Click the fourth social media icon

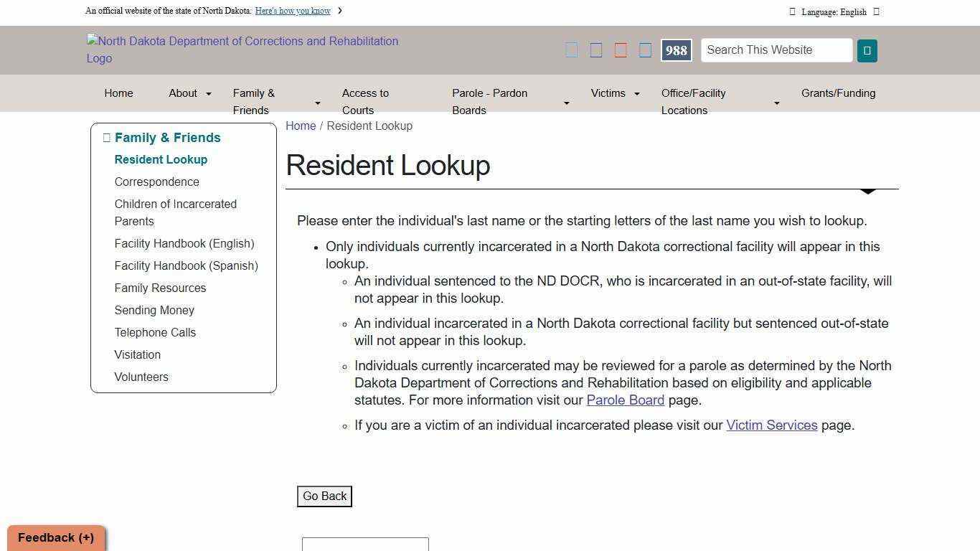point(645,50)
